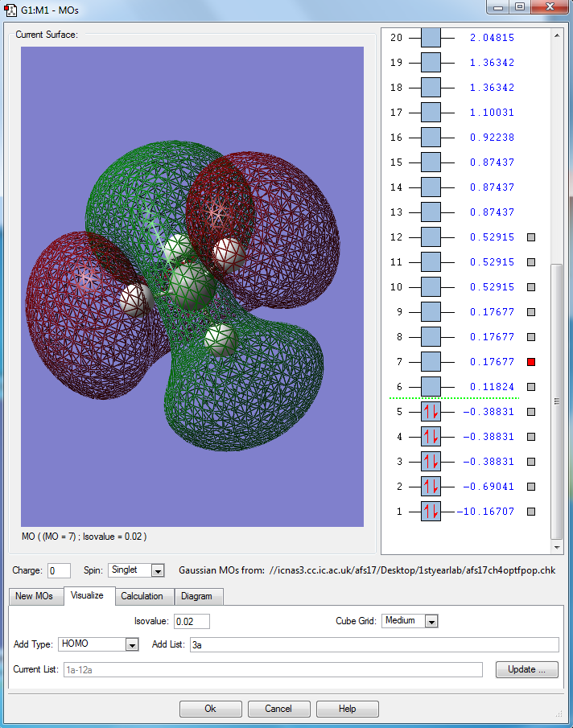Viewport: 573px width, 728px height.
Task: Click the orbital 6 LUMO box
Action: point(431,387)
